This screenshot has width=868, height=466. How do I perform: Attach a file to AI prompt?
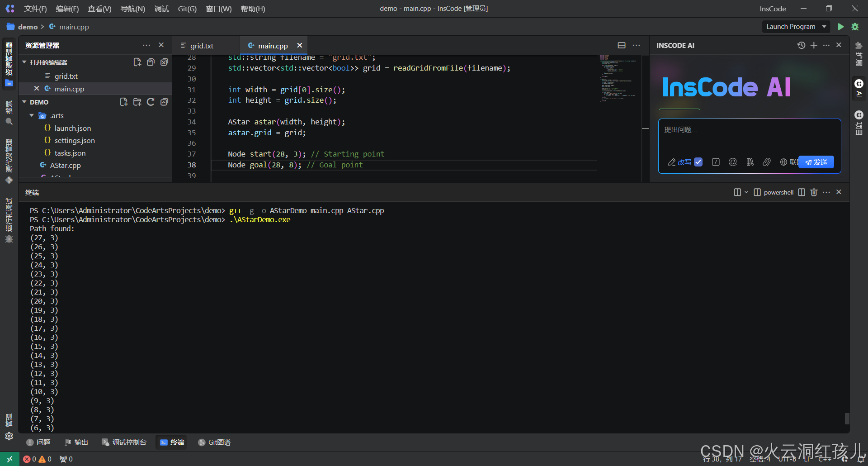pyautogui.click(x=767, y=162)
